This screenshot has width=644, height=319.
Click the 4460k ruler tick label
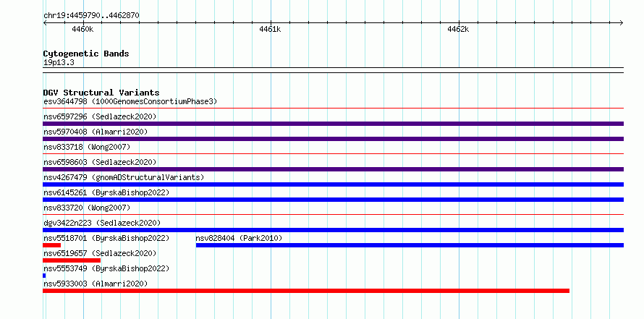pos(82,29)
